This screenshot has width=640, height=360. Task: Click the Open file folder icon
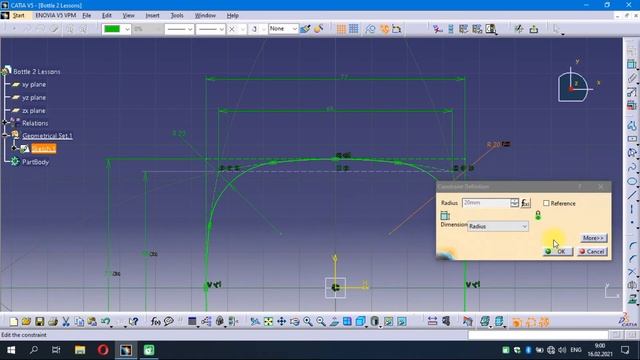[27, 322]
